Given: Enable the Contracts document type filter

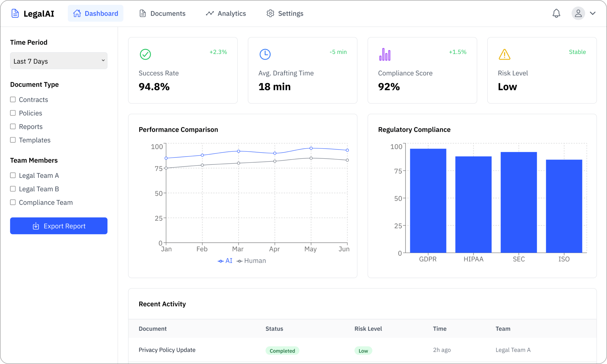Looking at the screenshot, I should coord(13,99).
